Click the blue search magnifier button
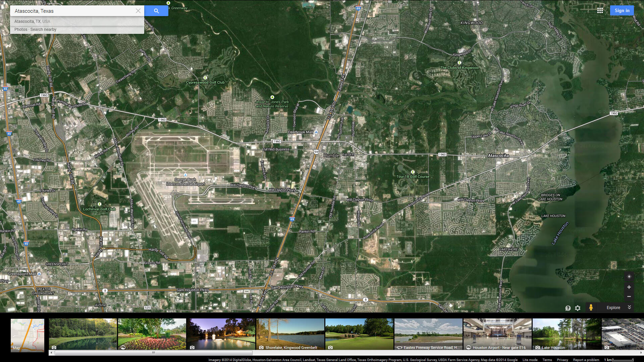Image resolution: width=644 pixels, height=362 pixels. click(x=156, y=11)
